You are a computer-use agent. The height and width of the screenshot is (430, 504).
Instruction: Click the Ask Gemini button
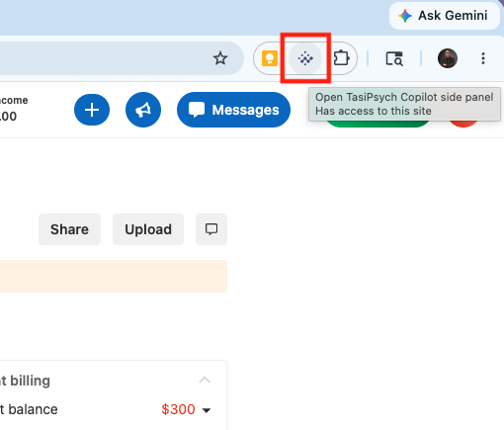(x=445, y=16)
